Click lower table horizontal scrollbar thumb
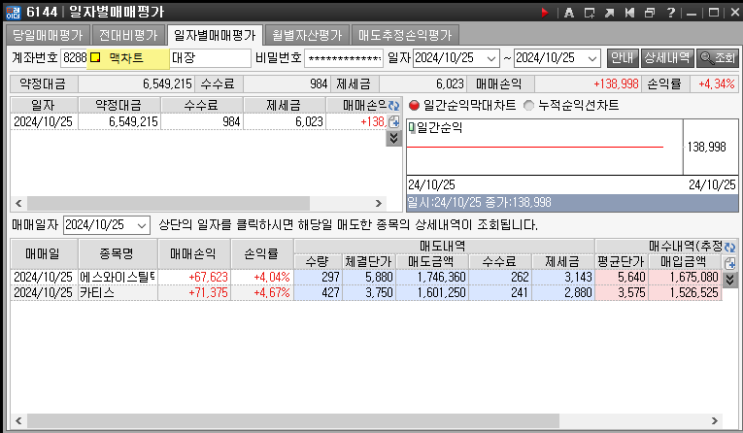743x433 pixels. pos(293,421)
